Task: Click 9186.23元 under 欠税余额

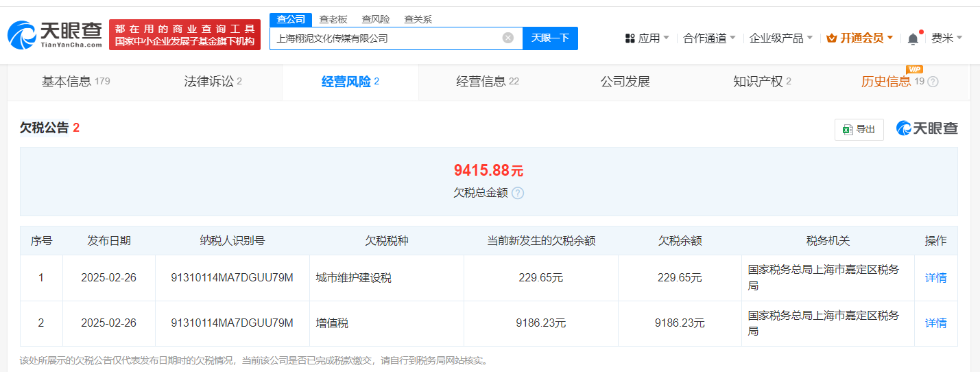Action: click(680, 323)
